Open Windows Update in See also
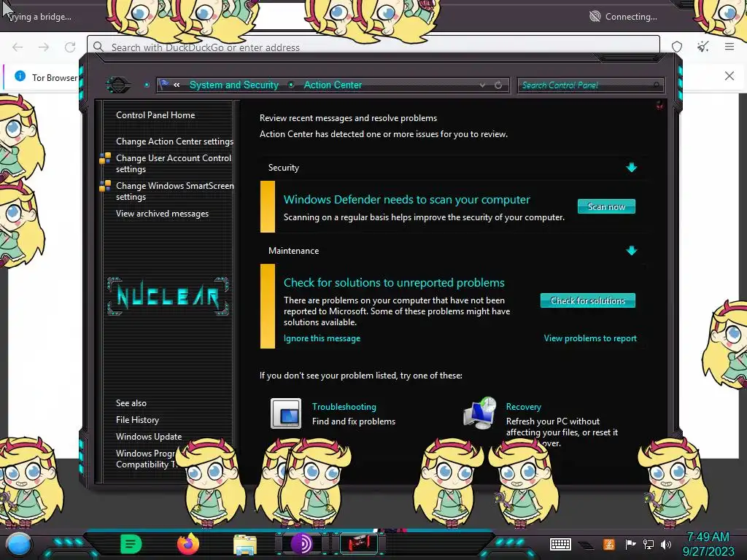747x560 pixels. pos(149,436)
